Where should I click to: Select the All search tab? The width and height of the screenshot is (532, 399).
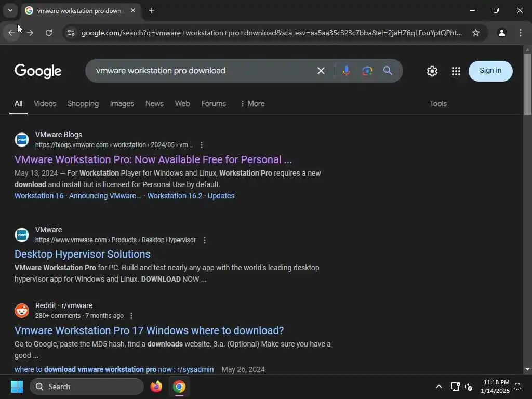coord(18,104)
